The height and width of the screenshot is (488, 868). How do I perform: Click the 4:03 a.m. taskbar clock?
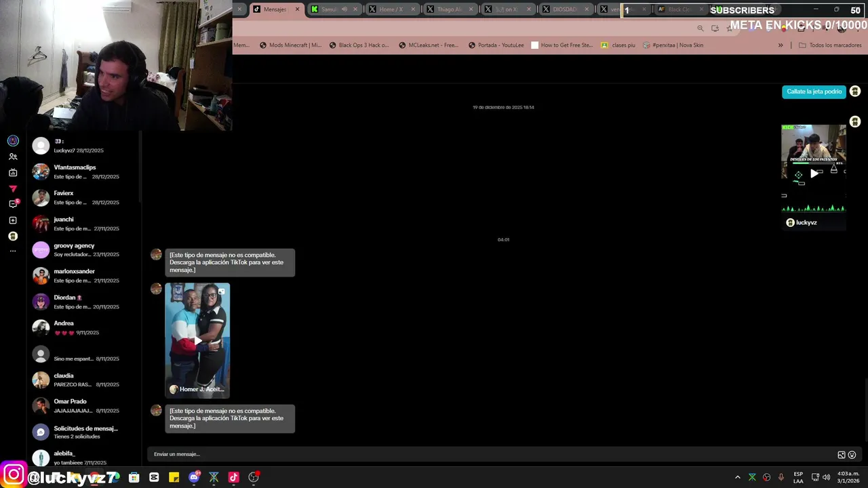point(848,477)
